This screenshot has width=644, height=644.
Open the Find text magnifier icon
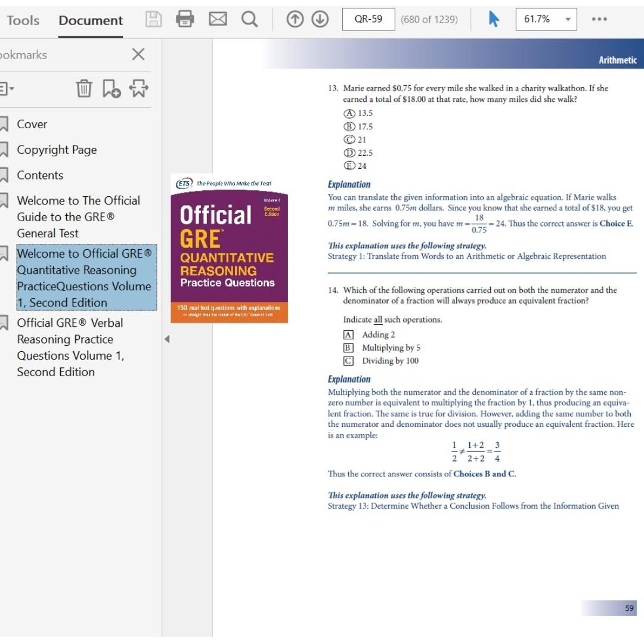click(249, 19)
